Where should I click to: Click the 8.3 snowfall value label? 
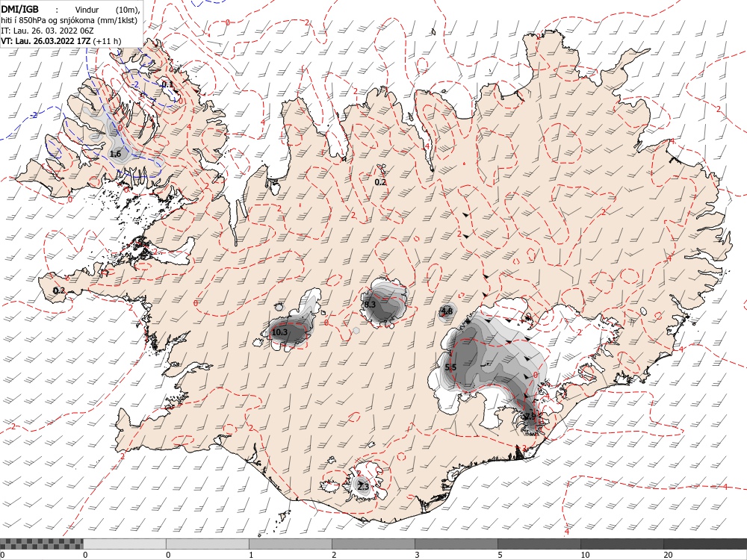point(370,305)
